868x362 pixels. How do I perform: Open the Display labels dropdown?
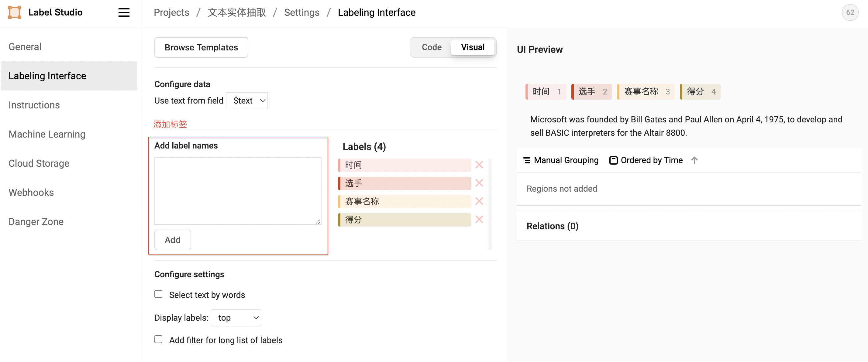(x=236, y=318)
